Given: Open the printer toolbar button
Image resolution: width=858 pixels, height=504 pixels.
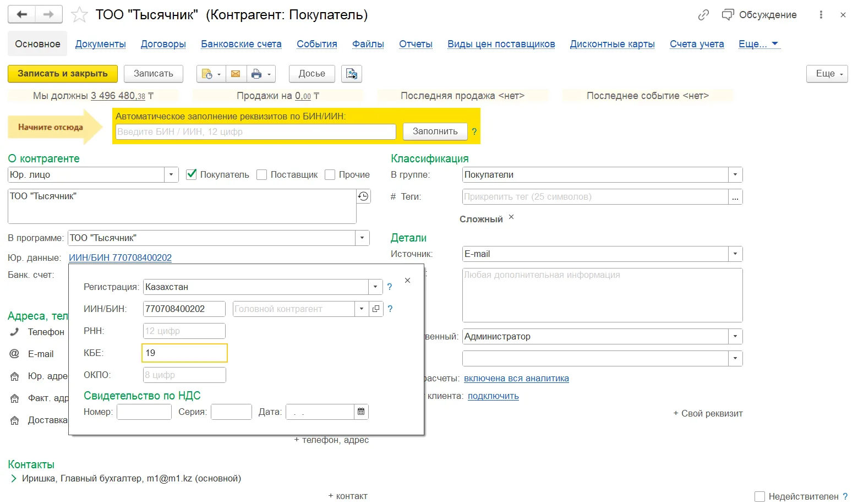Looking at the screenshot, I should tap(260, 74).
